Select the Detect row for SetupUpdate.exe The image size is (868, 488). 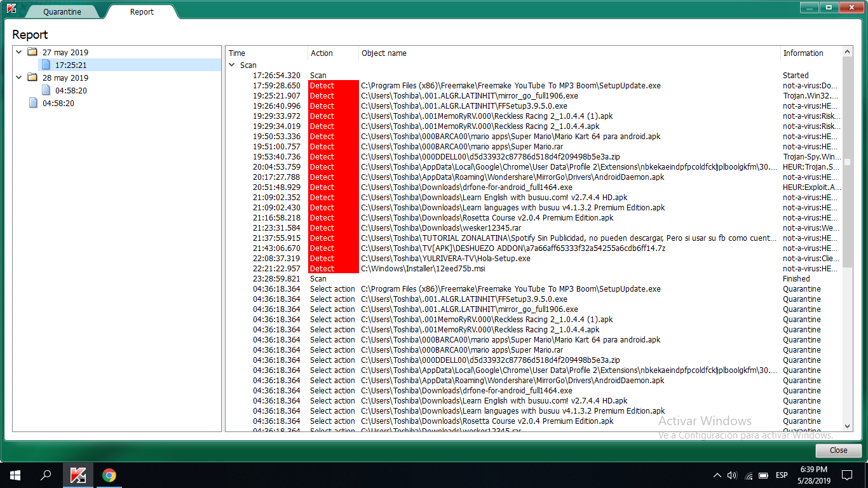(535, 85)
